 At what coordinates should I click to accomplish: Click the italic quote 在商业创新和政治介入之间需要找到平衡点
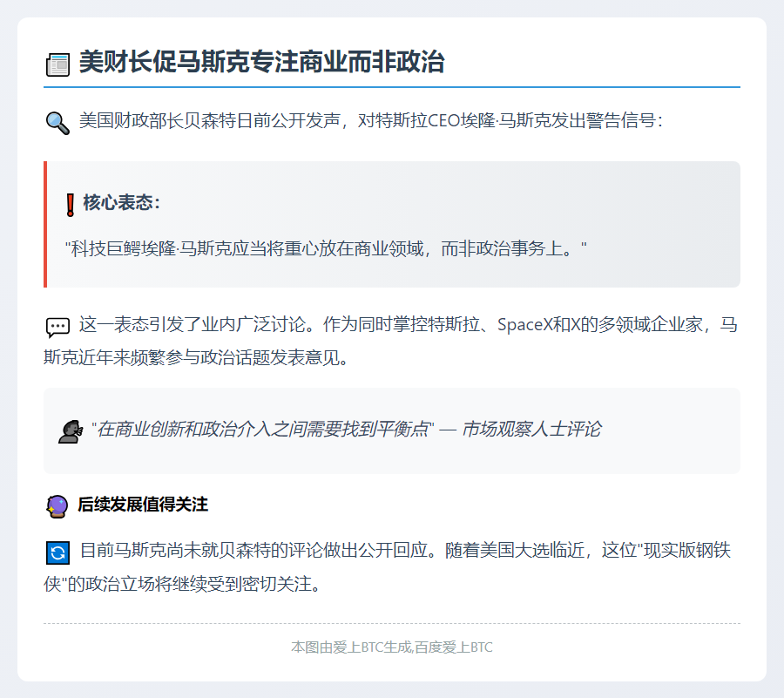click(262, 429)
